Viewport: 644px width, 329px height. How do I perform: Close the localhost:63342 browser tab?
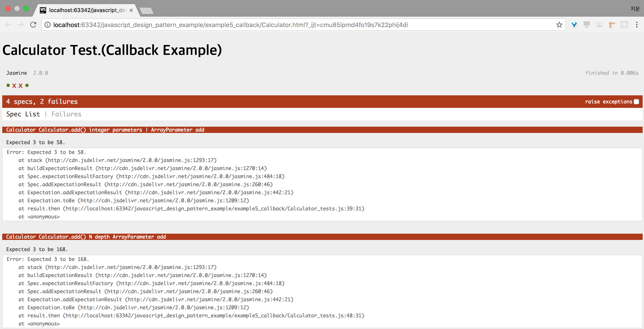(x=131, y=10)
